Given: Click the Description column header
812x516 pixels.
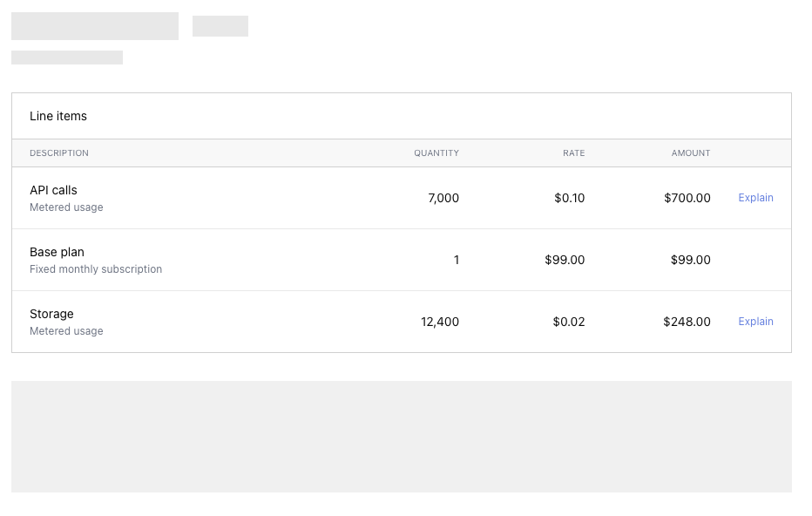Looking at the screenshot, I should coord(59,153).
